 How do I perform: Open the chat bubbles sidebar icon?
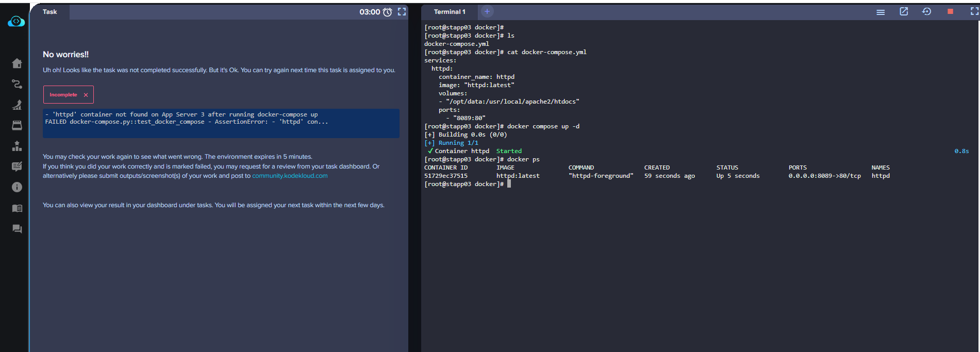pos(17,229)
